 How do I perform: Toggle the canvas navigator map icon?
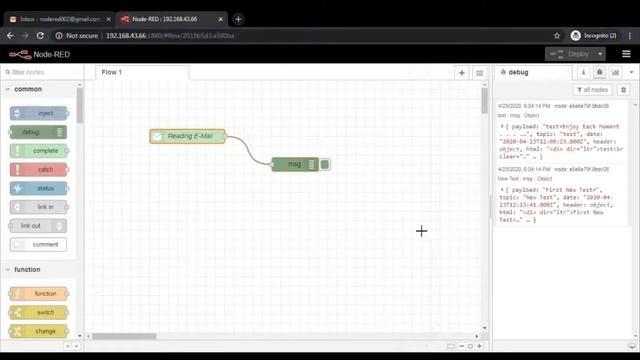pyautogui.click(x=451, y=346)
